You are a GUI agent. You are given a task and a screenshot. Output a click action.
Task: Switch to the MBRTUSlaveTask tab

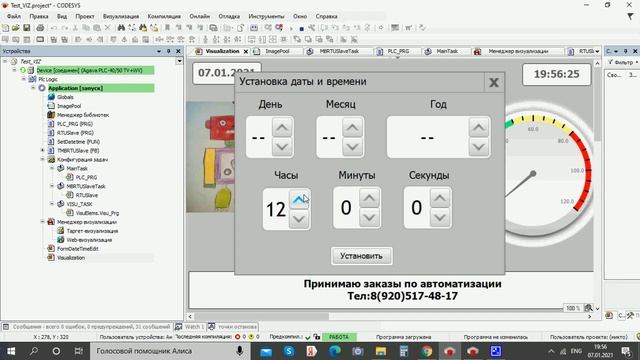coord(338,51)
